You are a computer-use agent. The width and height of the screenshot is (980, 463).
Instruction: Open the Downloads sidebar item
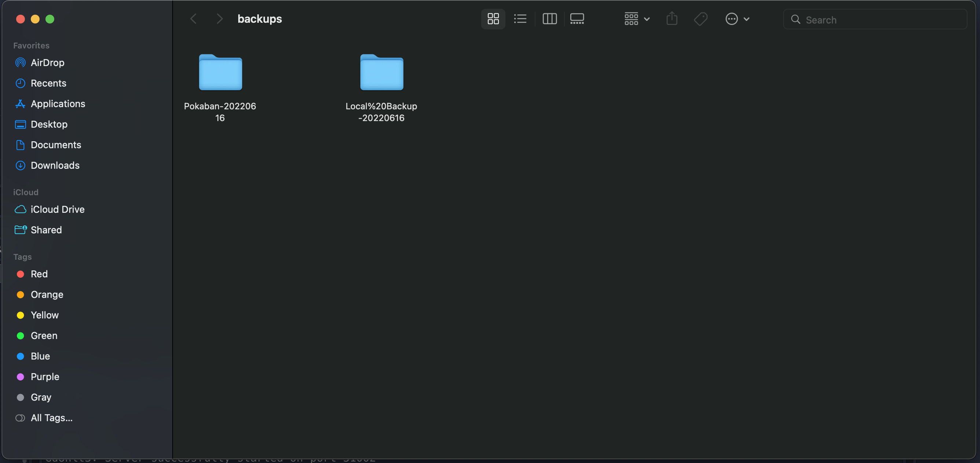tap(55, 165)
